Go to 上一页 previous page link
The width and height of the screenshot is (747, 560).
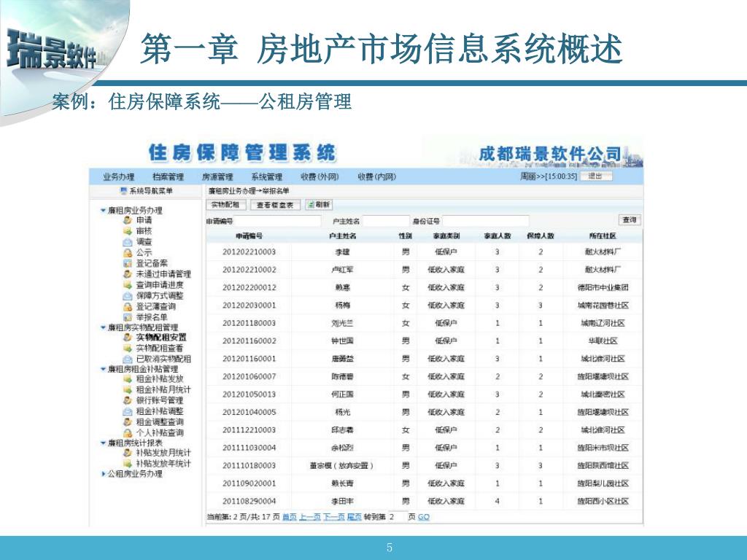coord(309,517)
